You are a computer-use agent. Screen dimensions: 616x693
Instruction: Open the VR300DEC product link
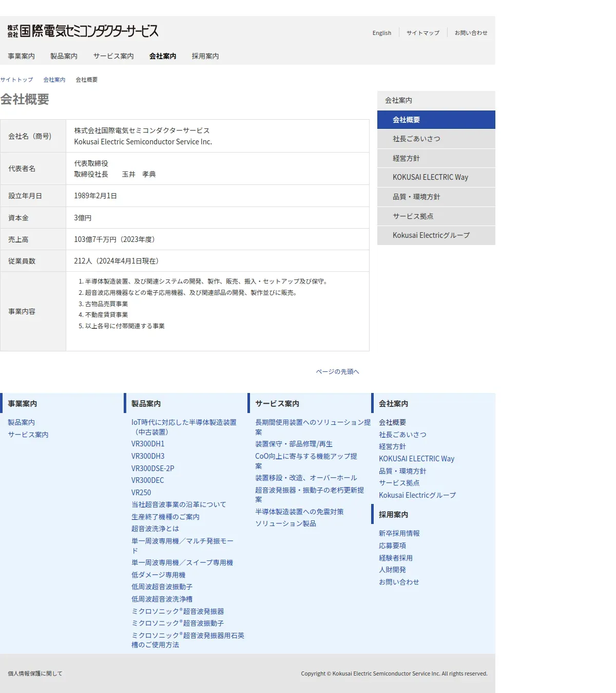[148, 480]
